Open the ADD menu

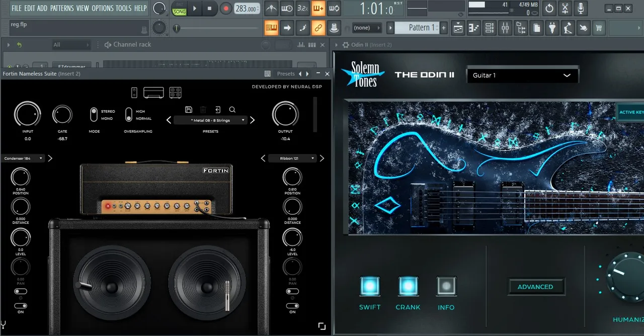42,8
